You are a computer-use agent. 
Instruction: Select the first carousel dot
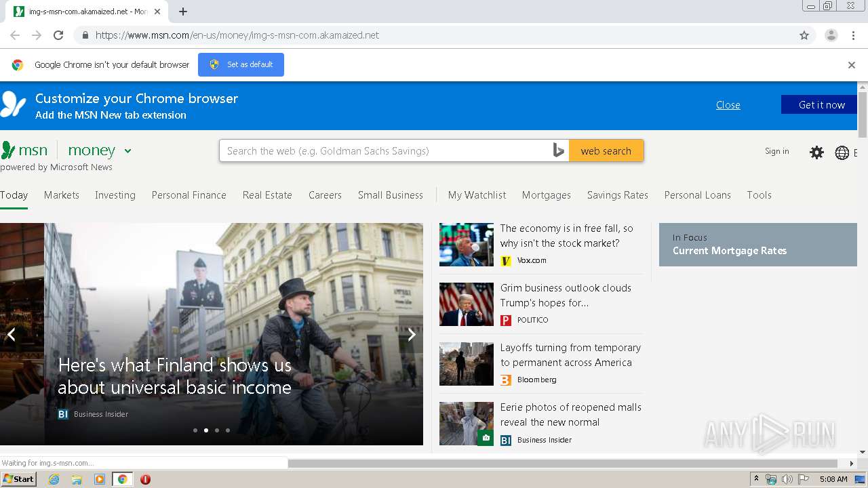click(195, 430)
